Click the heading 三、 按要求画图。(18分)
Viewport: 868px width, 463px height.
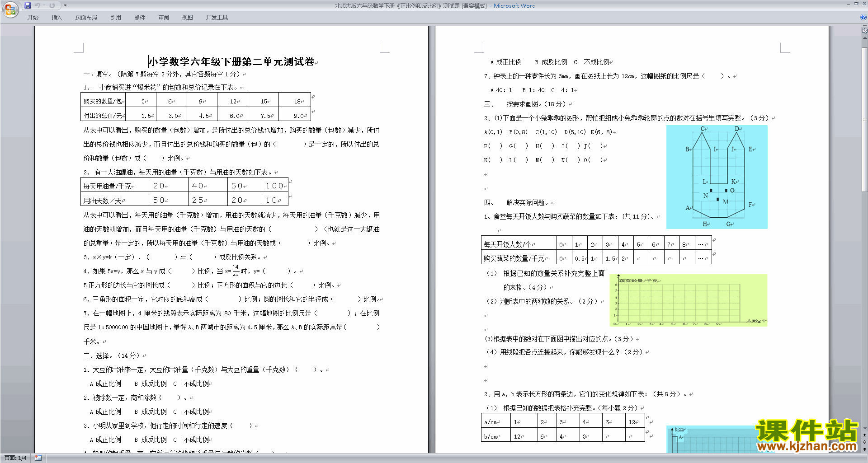coord(525,104)
